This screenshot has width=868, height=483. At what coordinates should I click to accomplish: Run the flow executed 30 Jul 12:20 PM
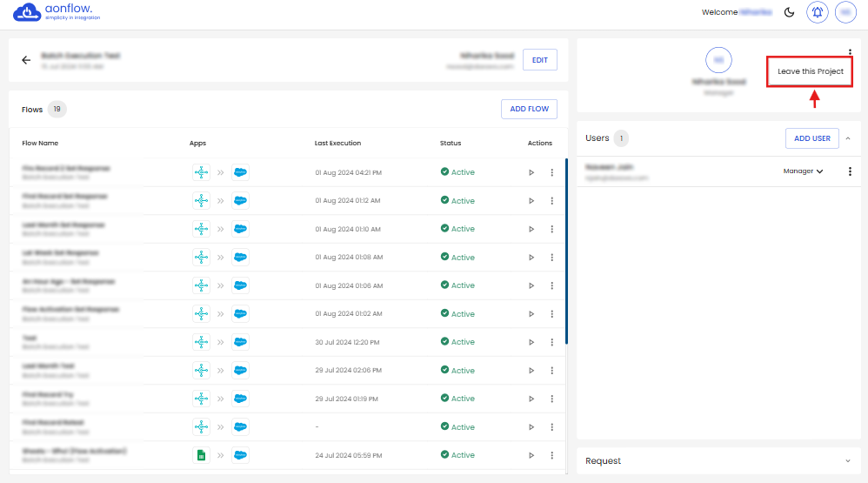pyautogui.click(x=531, y=342)
